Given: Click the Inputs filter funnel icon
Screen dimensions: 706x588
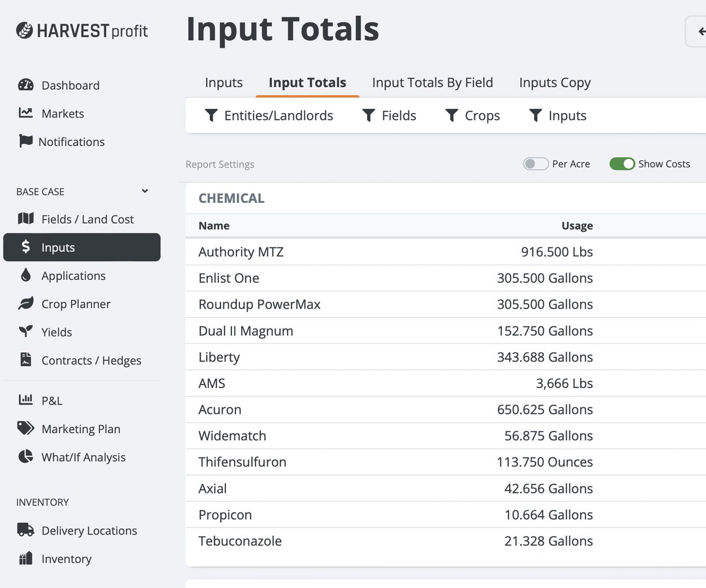Looking at the screenshot, I should point(535,115).
